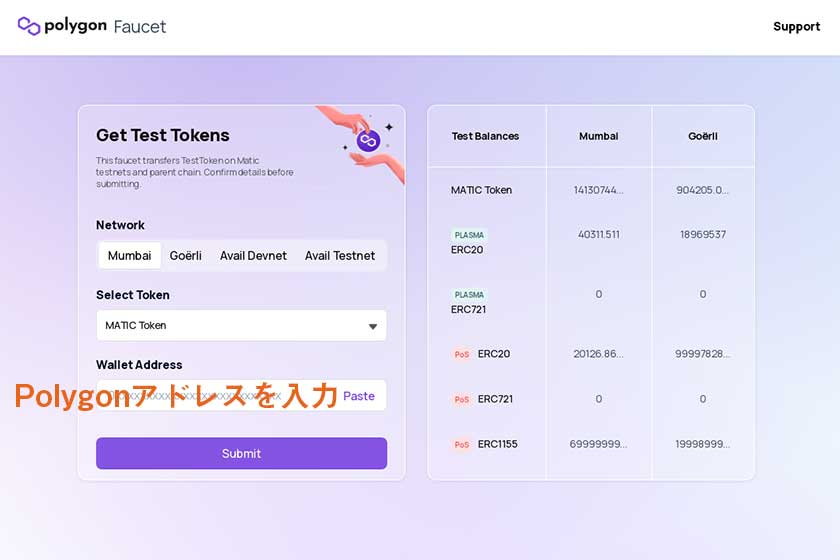Click the PLASMA badge above ERC20
The width and height of the screenshot is (840, 560).
coord(469,235)
